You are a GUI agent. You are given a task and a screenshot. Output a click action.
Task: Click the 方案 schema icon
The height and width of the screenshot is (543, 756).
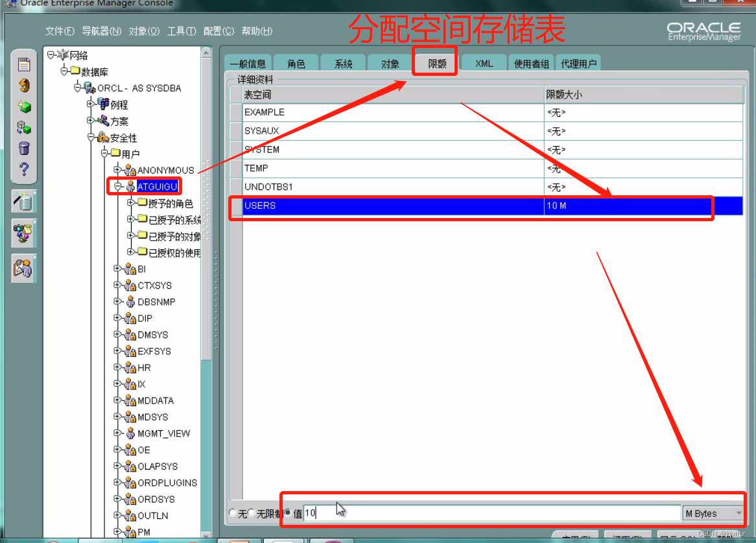tap(103, 121)
